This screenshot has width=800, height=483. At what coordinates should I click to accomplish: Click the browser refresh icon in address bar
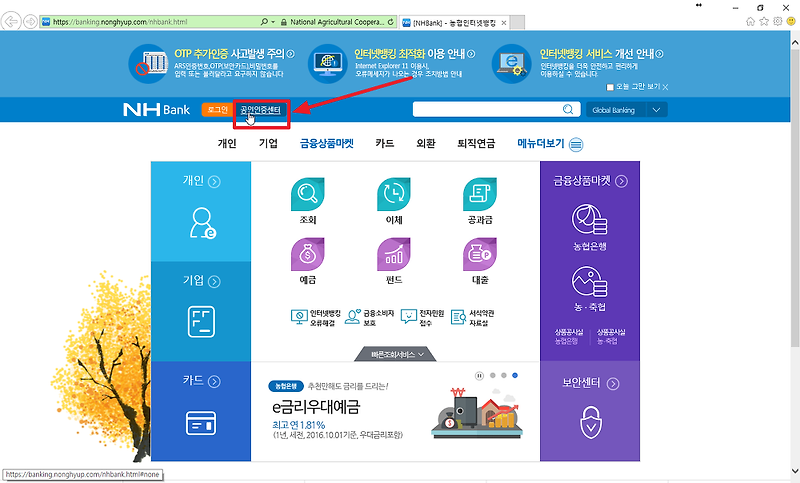[390, 22]
